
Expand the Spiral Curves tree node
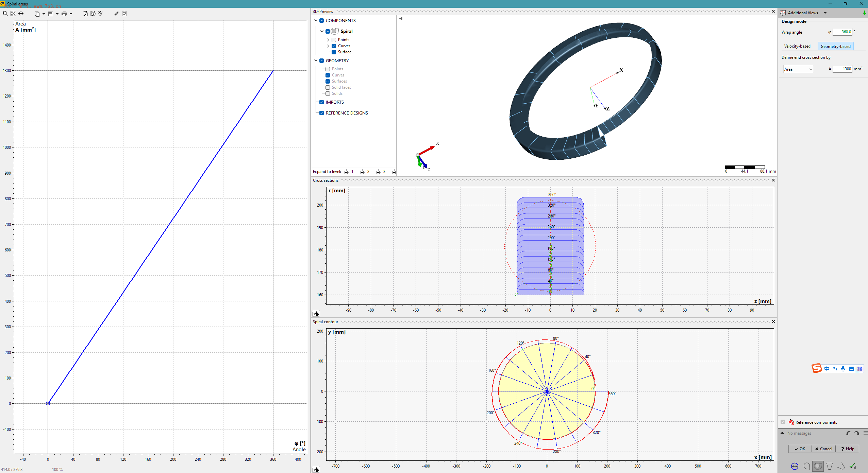[328, 46]
